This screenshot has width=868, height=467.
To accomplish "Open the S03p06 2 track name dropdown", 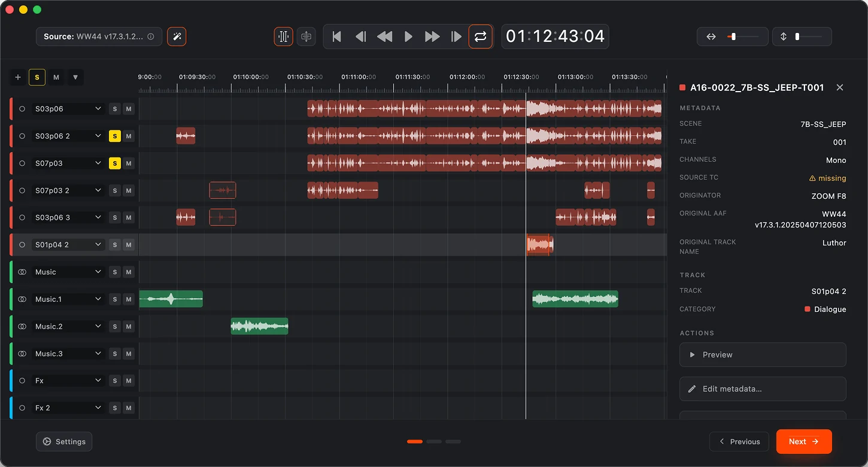I will (68, 136).
